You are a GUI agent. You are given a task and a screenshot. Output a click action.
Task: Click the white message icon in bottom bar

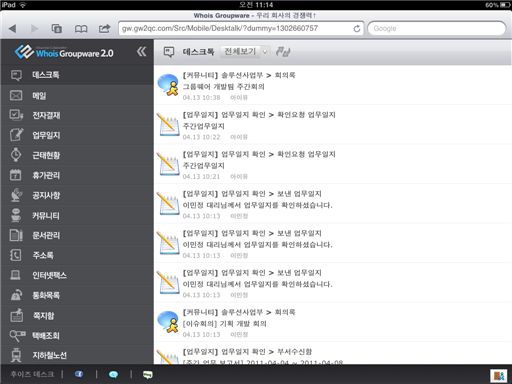coord(148,375)
